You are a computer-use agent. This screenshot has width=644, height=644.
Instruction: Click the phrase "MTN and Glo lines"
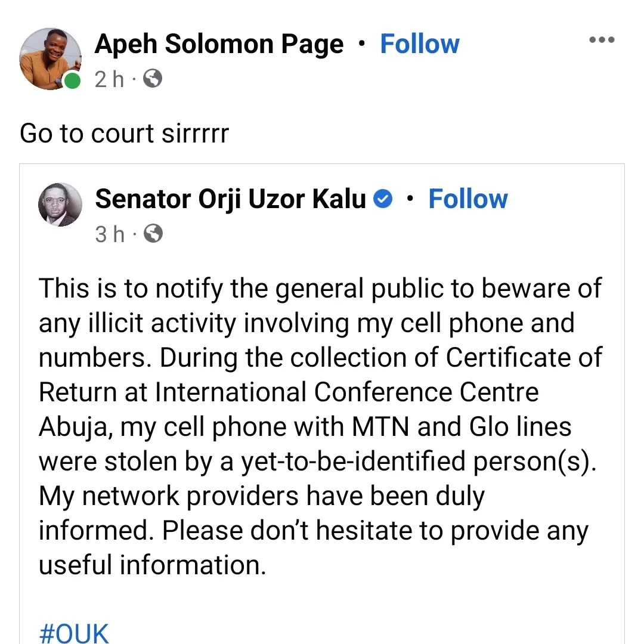pyautogui.click(x=462, y=427)
